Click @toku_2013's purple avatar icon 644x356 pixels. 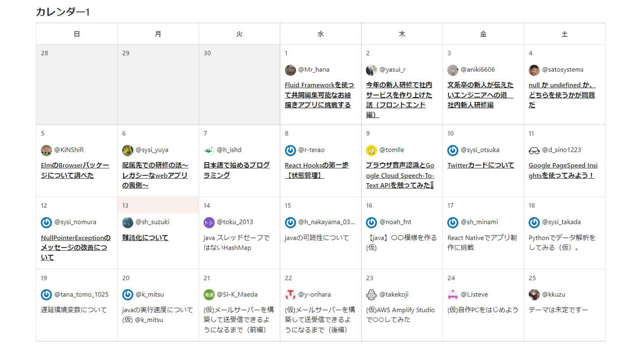point(209,222)
